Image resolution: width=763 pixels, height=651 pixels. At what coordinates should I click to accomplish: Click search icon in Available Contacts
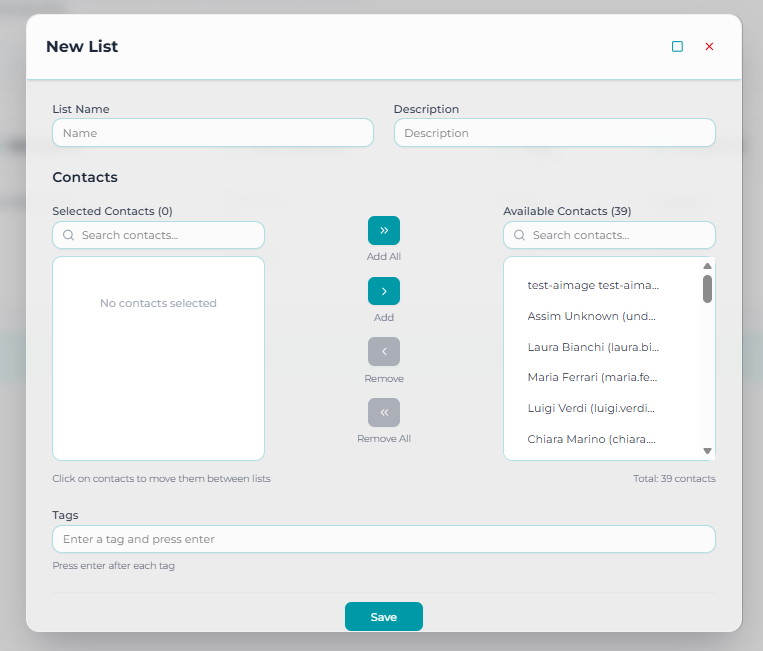pyautogui.click(x=520, y=235)
